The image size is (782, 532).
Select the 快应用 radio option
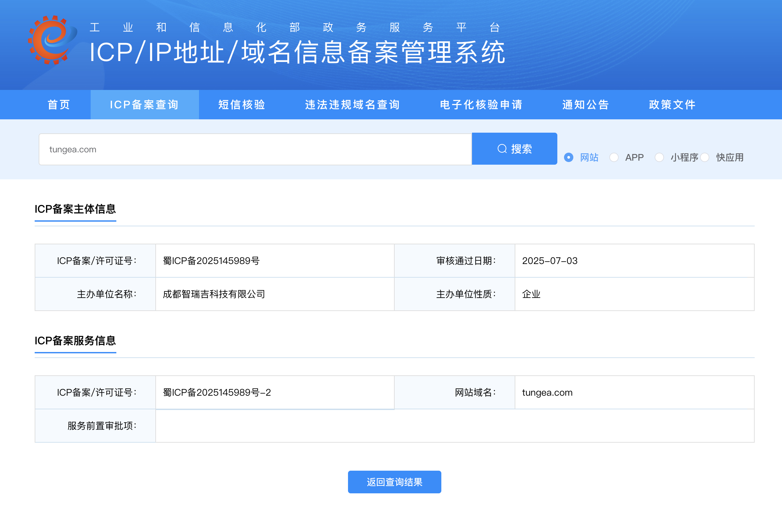[705, 157]
